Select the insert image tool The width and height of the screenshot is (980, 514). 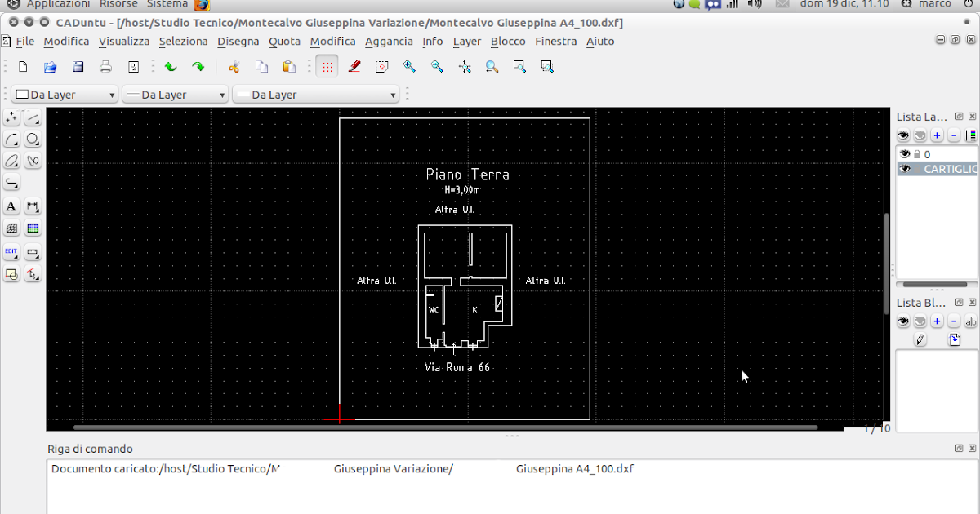[x=33, y=228]
